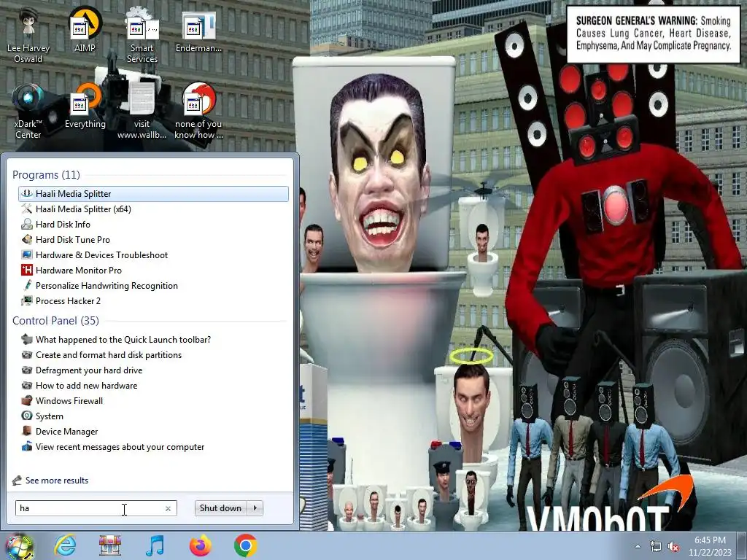This screenshot has height=560, width=747.
Task: Open the pixel chest taskbar icon
Action: 110,545
